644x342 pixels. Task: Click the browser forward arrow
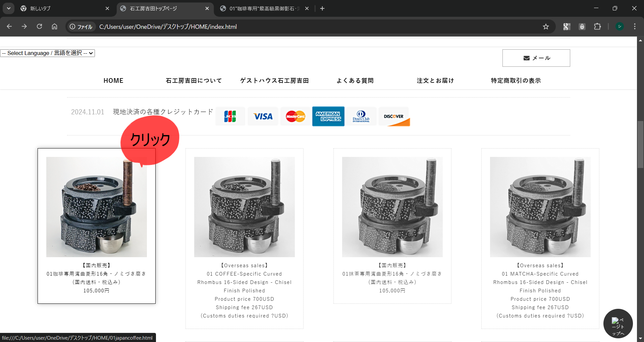[x=24, y=26]
